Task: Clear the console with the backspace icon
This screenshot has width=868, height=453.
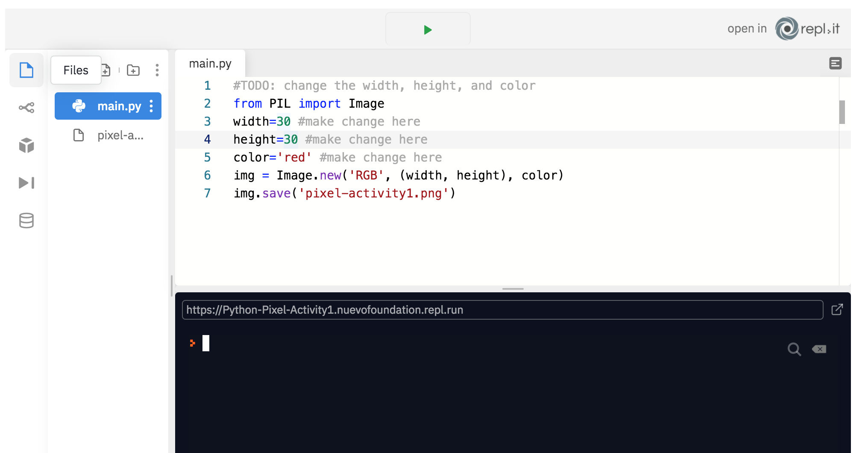Action: (x=819, y=349)
